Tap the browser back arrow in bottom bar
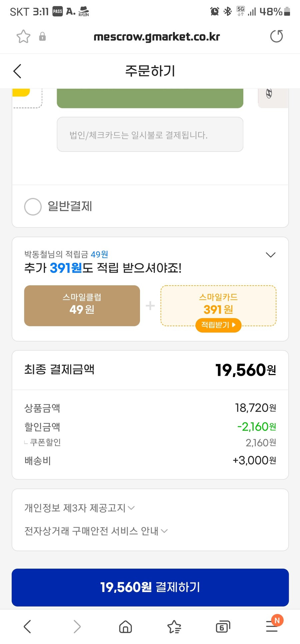Screen dimensions: 300x644 pyautogui.click(x=27, y=626)
